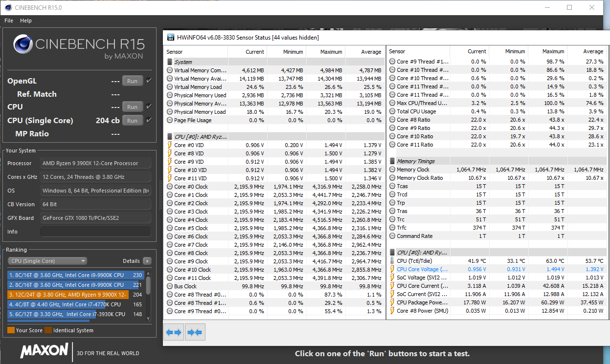The height and width of the screenshot is (364, 610).
Task: Click the icon beside Core #11 Ratio
Action: tap(392, 145)
